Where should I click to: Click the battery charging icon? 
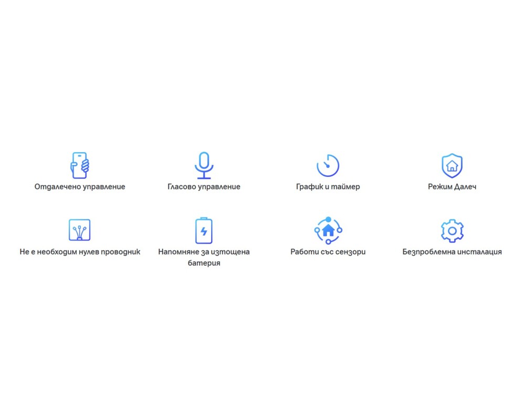click(x=204, y=230)
